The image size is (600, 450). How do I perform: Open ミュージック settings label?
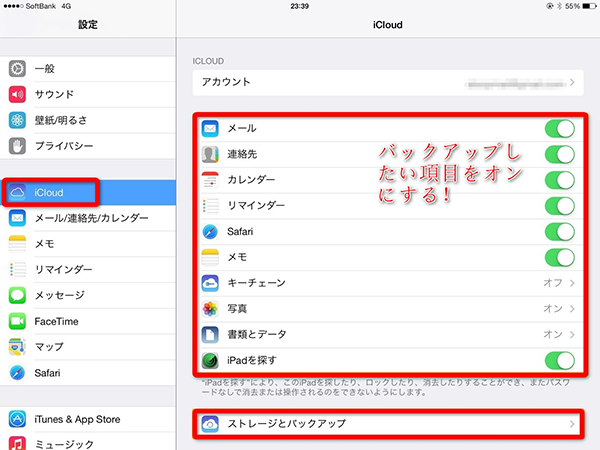[x=64, y=444]
